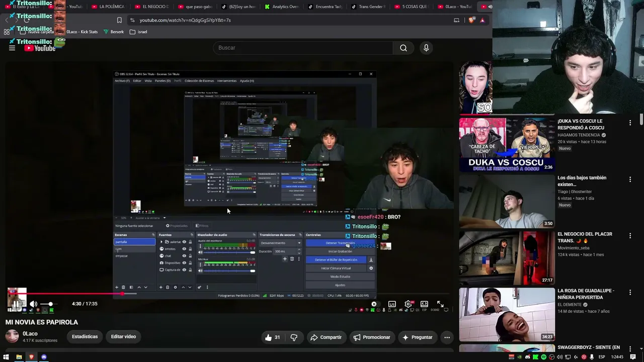
Task: Start voice search with the microphone icon
Action: [x=426, y=48]
